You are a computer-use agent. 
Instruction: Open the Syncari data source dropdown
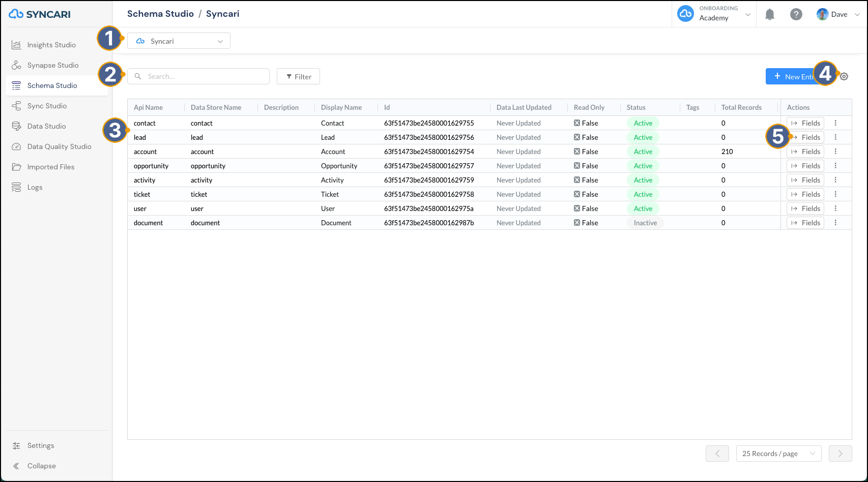click(179, 41)
